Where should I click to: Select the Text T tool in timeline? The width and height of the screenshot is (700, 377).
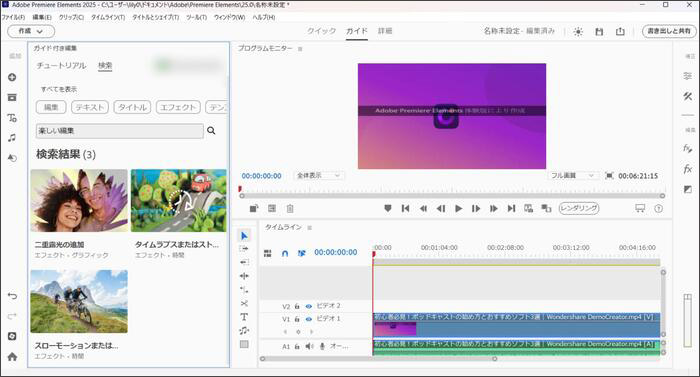coord(244,317)
